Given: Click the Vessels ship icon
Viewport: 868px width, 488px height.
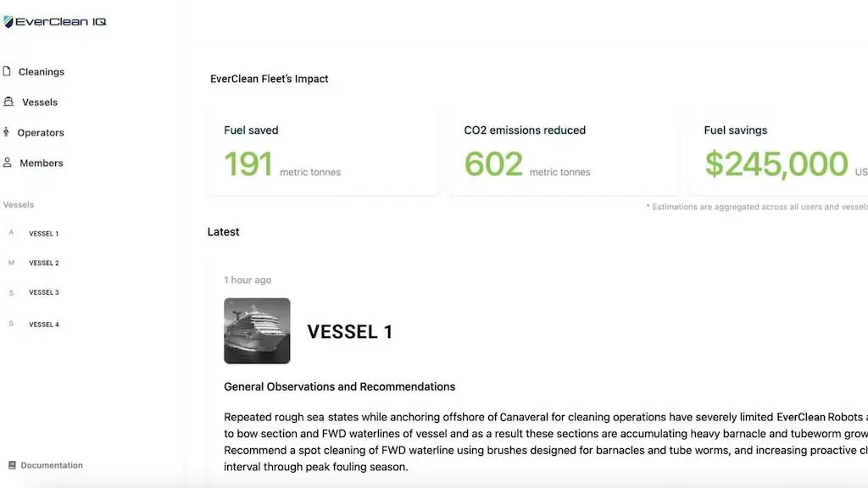Looking at the screenshot, I should pos(8,102).
